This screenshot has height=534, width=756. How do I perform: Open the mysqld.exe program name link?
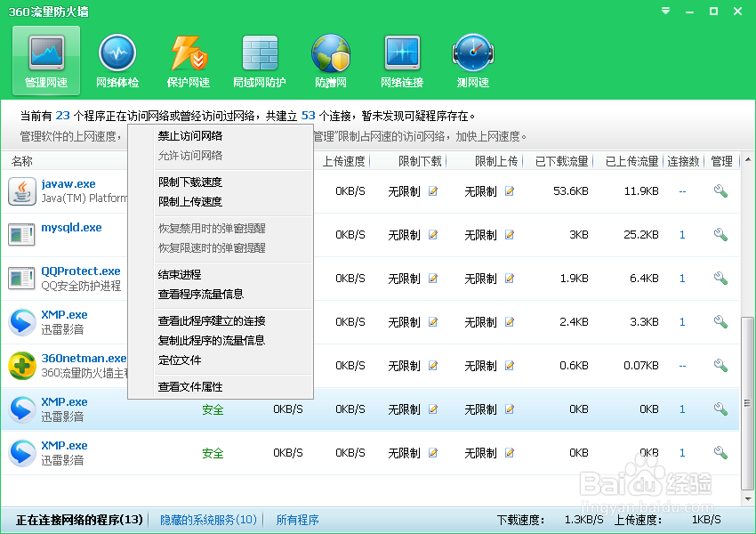coord(71,227)
